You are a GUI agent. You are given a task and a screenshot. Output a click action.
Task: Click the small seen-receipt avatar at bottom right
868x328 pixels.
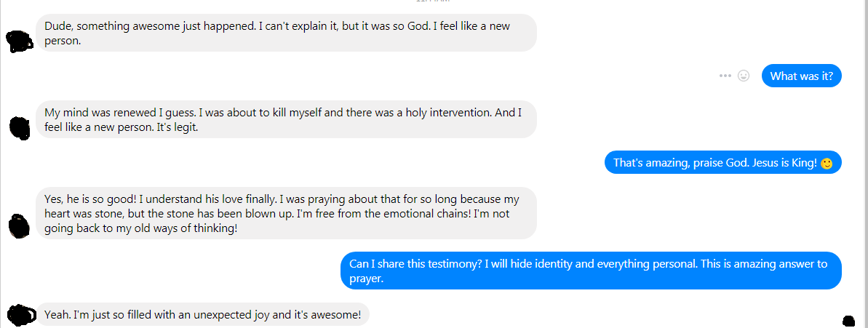[x=848, y=321]
